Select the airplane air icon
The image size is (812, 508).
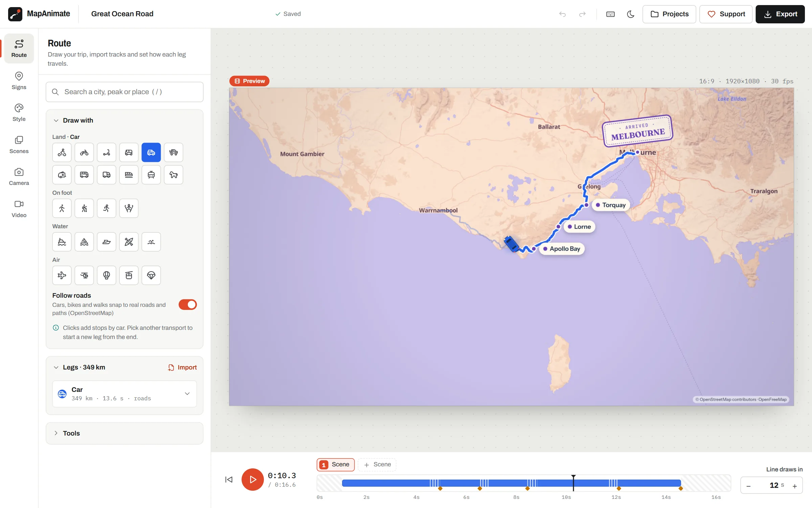(x=62, y=275)
